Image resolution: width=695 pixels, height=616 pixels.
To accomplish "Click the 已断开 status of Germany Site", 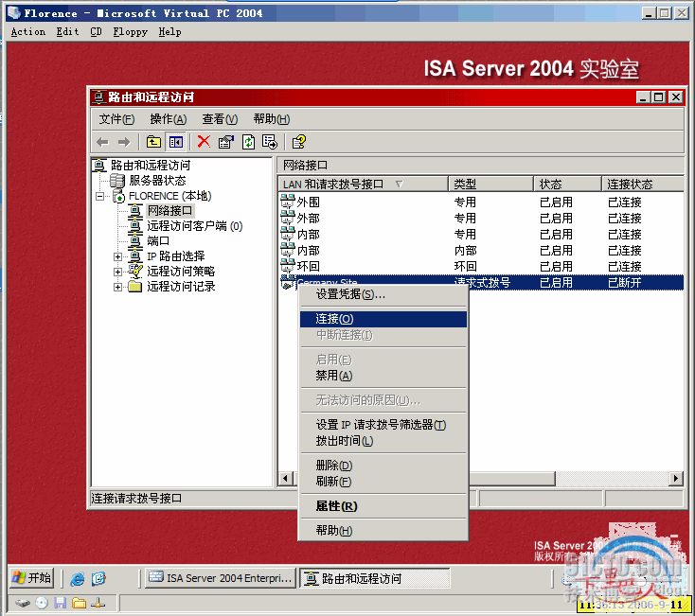I will coord(625,283).
